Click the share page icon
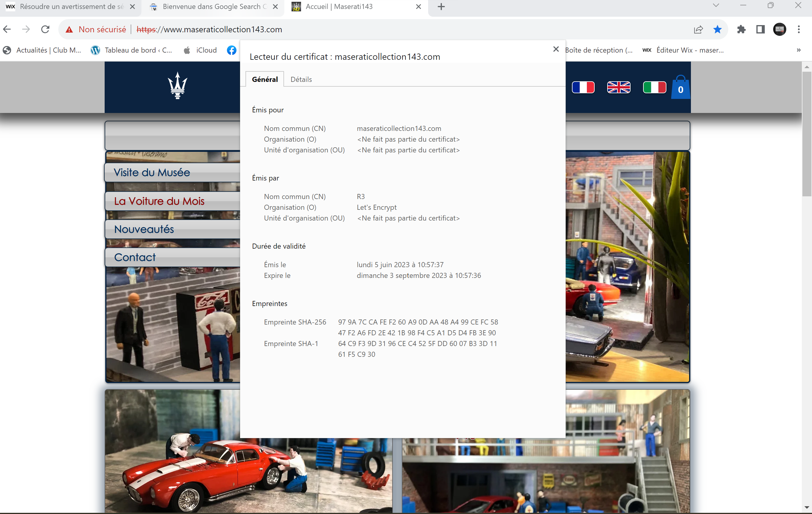Viewport: 812px width, 514px height. pyautogui.click(x=698, y=29)
